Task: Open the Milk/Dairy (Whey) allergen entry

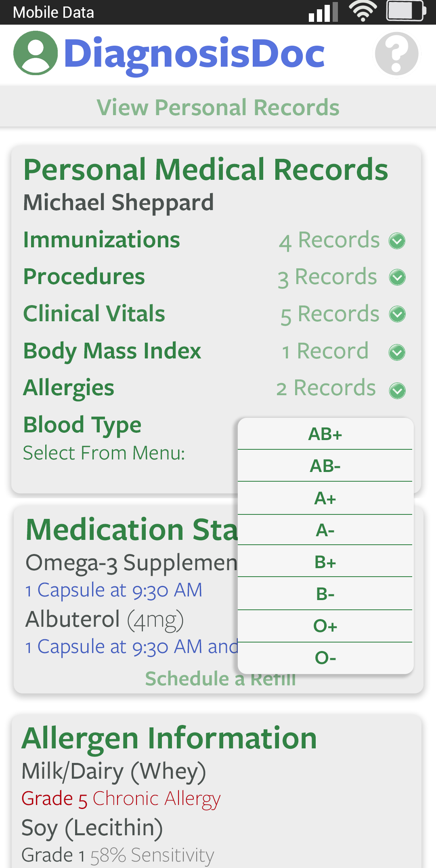Action: tap(114, 771)
